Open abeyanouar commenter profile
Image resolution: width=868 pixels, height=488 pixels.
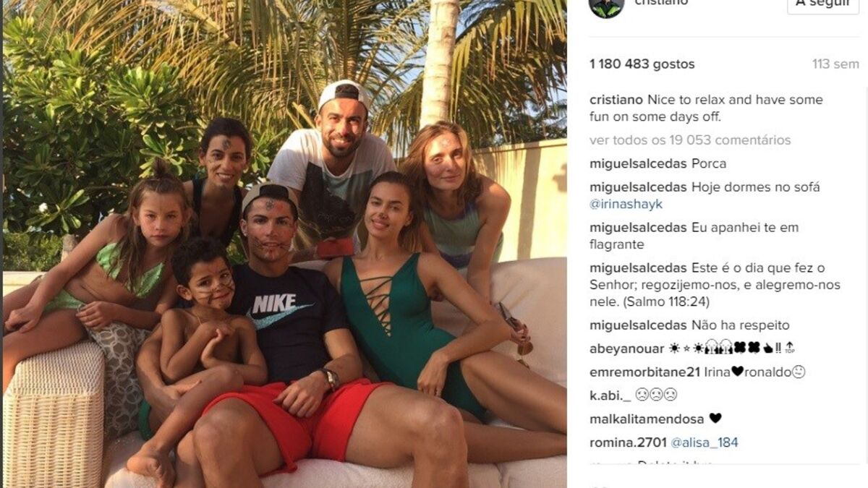626,349
